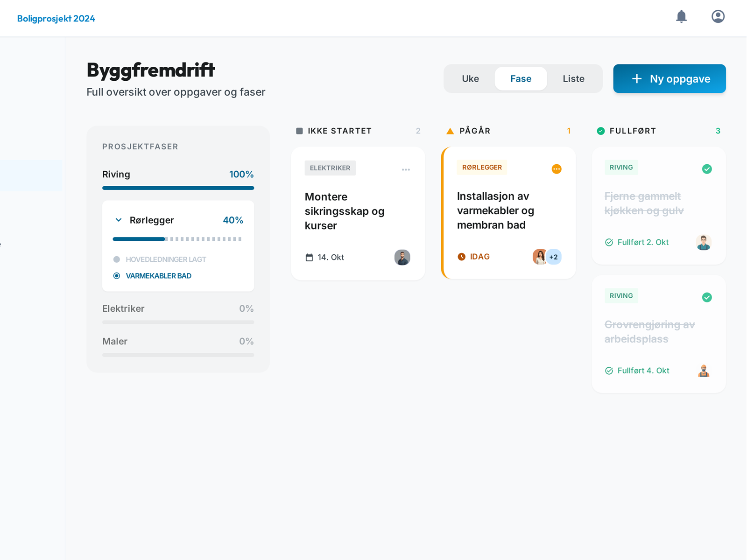Click the +2 additional assignees badge
This screenshot has width=747, height=560.
553,257
